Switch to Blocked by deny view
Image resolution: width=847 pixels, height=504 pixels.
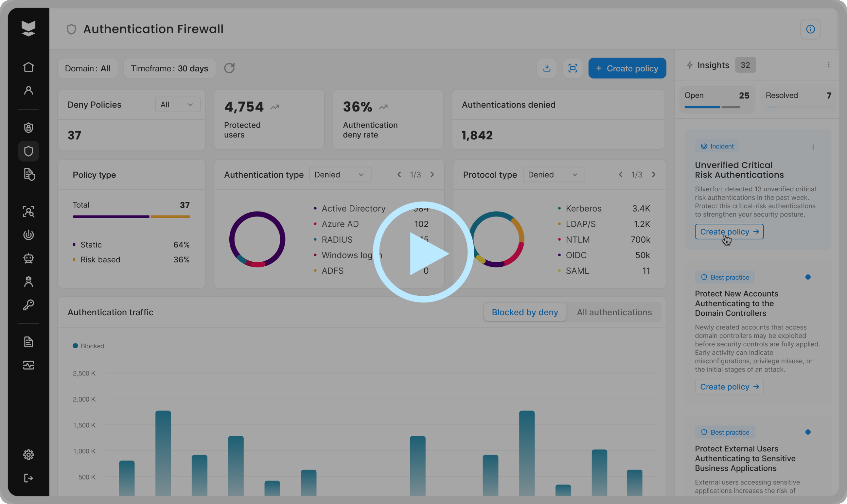pyautogui.click(x=525, y=312)
